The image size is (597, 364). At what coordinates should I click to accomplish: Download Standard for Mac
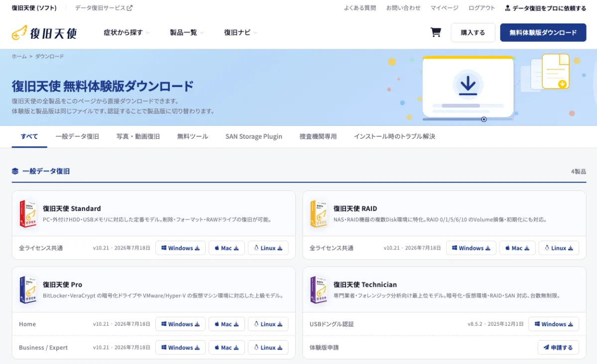227,248
